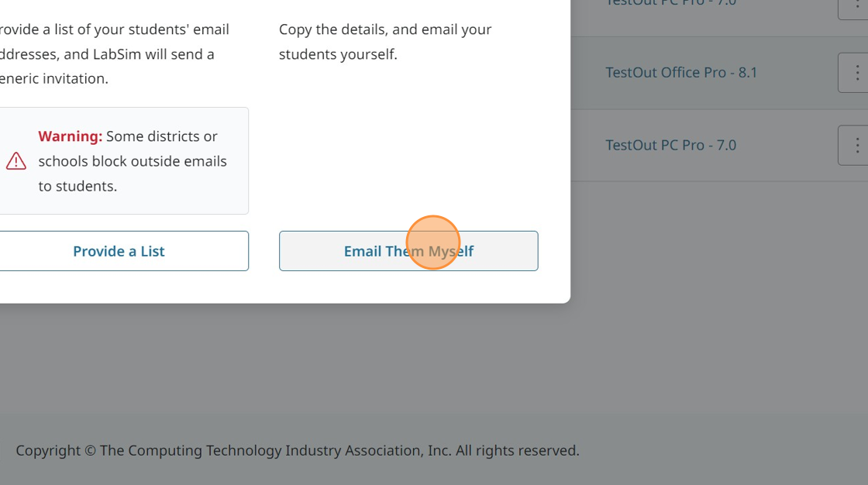
Task: Open three-dot menu beside fully visible TestOut PC Pro
Action: [856, 145]
